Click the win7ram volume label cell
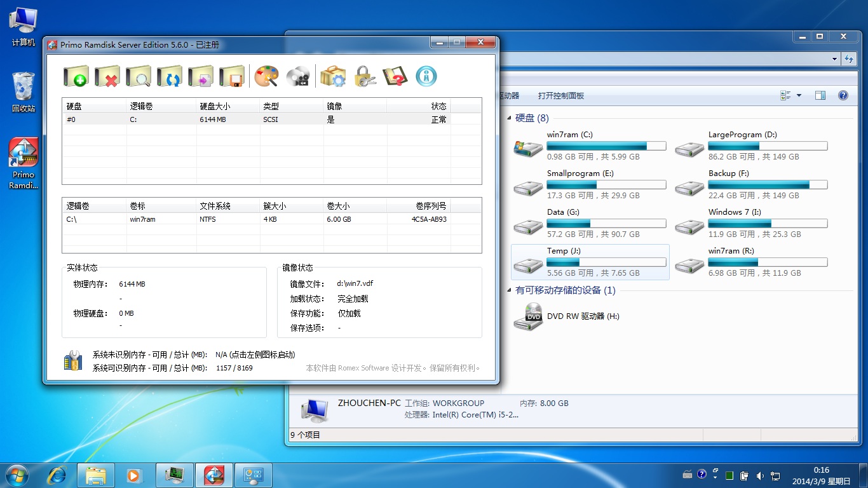This screenshot has width=868, height=488. tap(143, 219)
